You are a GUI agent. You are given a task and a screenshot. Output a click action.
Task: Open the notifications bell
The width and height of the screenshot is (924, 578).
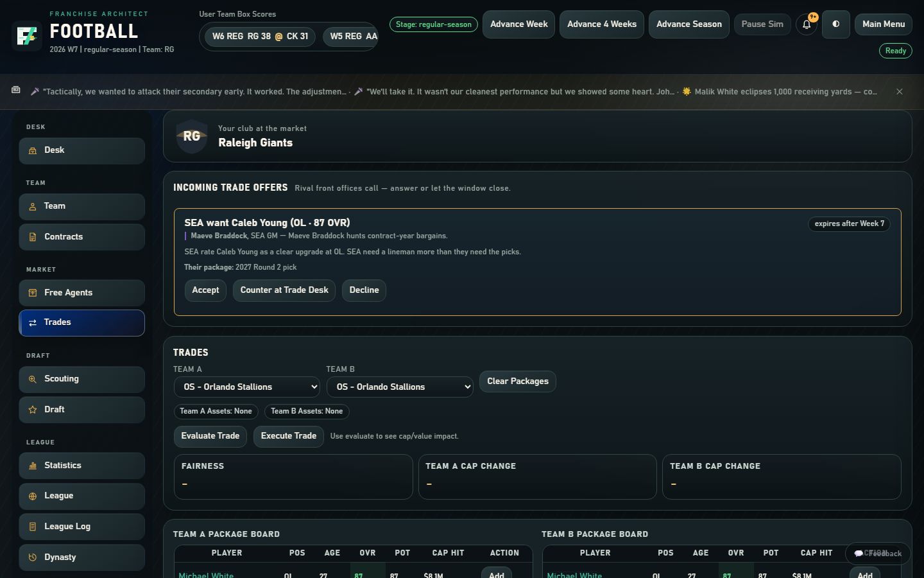[807, 24]
